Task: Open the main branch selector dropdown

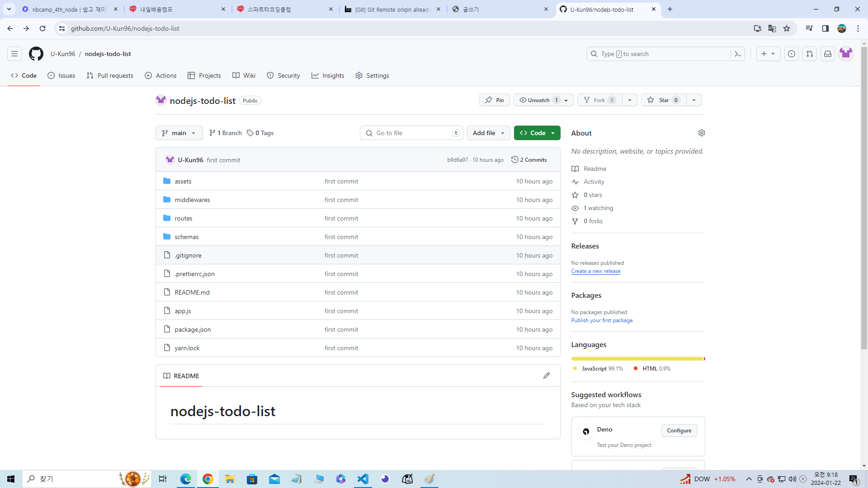Action: [179, 133]
